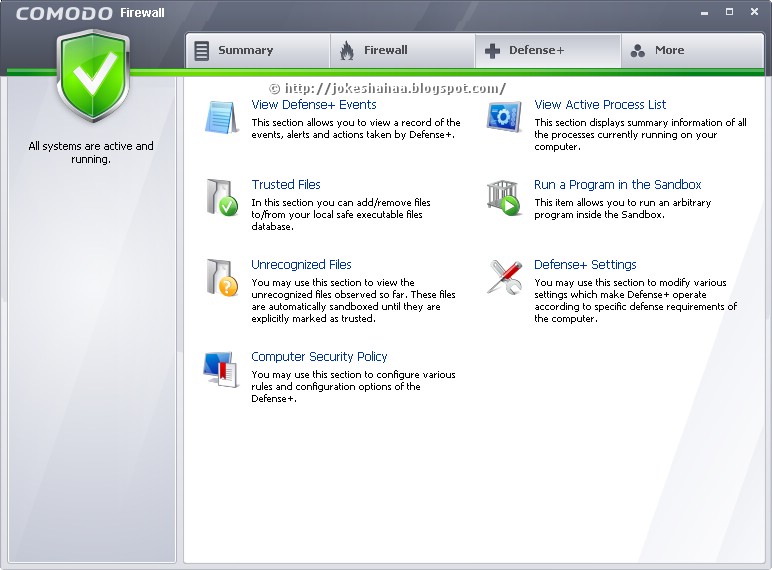This screenshot has height=570, width=772.
Task: Open Defense+ Settings link
Action: click(585, 264)
